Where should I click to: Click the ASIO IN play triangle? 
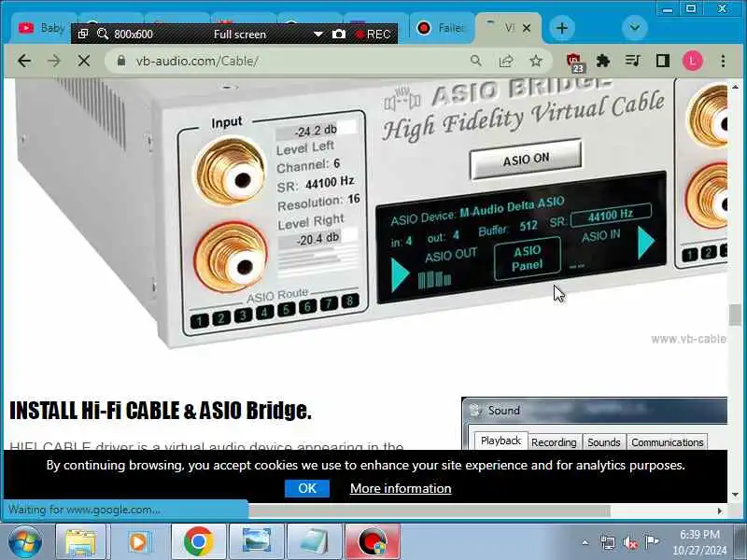645,243
